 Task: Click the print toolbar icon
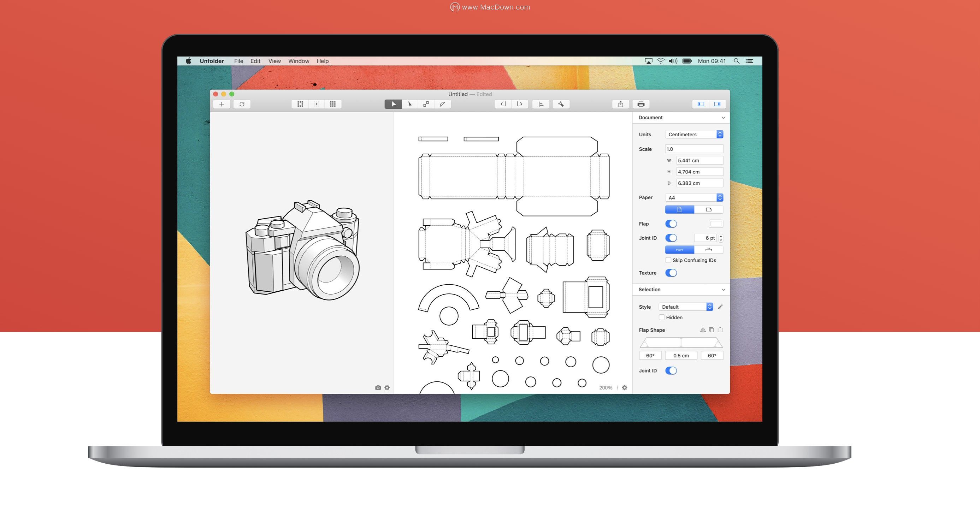[x=641, y=104]
